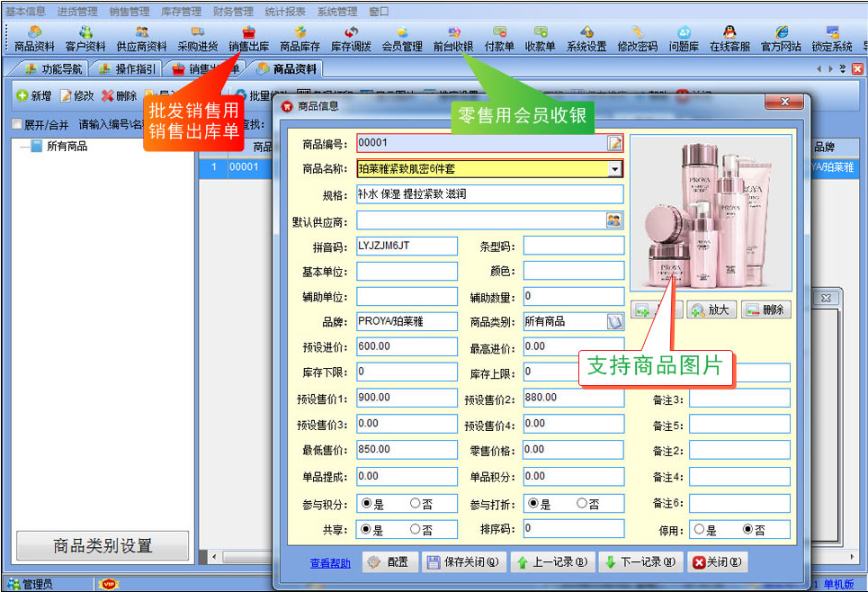Toggle the 展开/合并 checkbox
868x592 pixels.
17,124
